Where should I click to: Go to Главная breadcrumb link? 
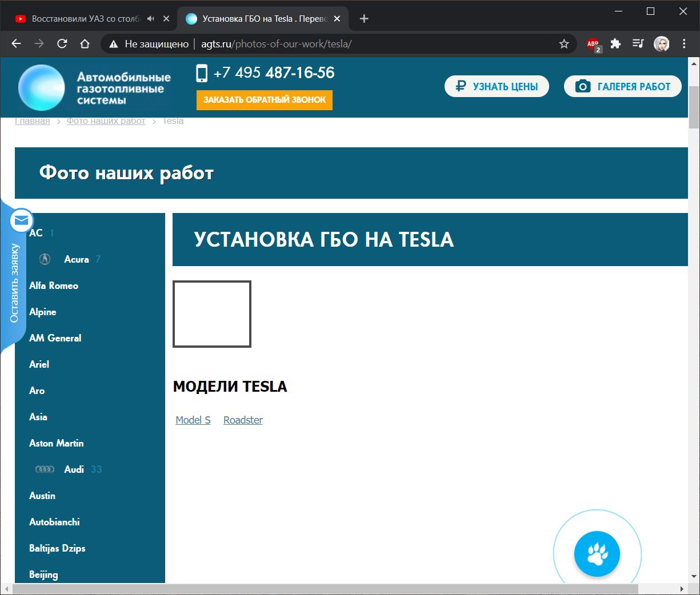pyautogui.click(x=33, y=121)
